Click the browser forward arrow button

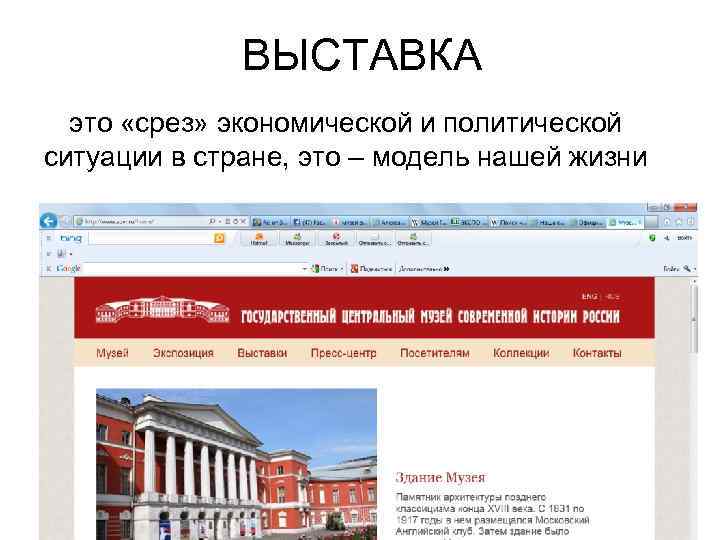pyautogui.click(x=67, y=221)
